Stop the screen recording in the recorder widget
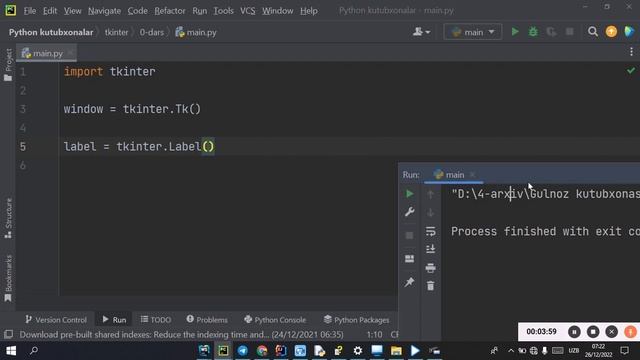 coord(593,332)
